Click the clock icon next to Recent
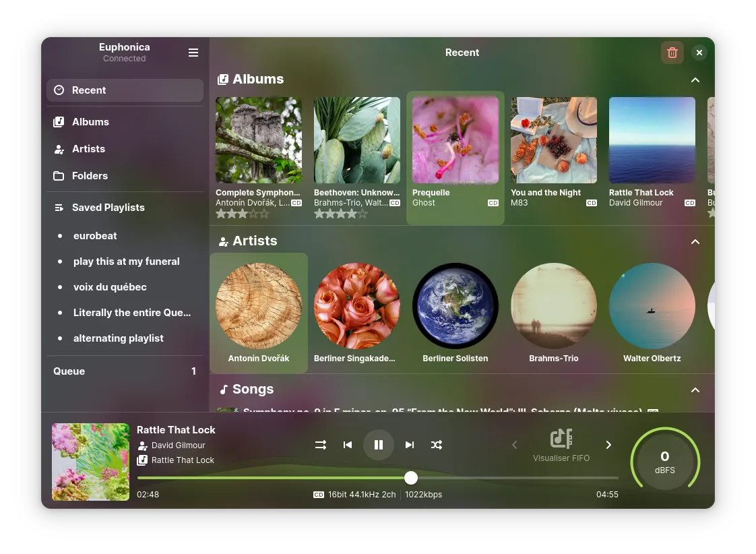This screenshot has width=756, height=554. point(59,90)
